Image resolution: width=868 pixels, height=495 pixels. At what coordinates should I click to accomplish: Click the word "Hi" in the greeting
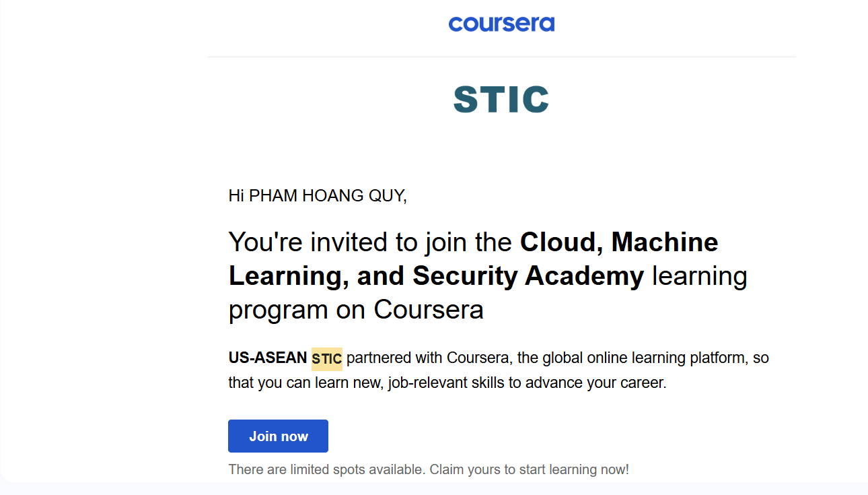pyautogui.click(x=236, y=196)
